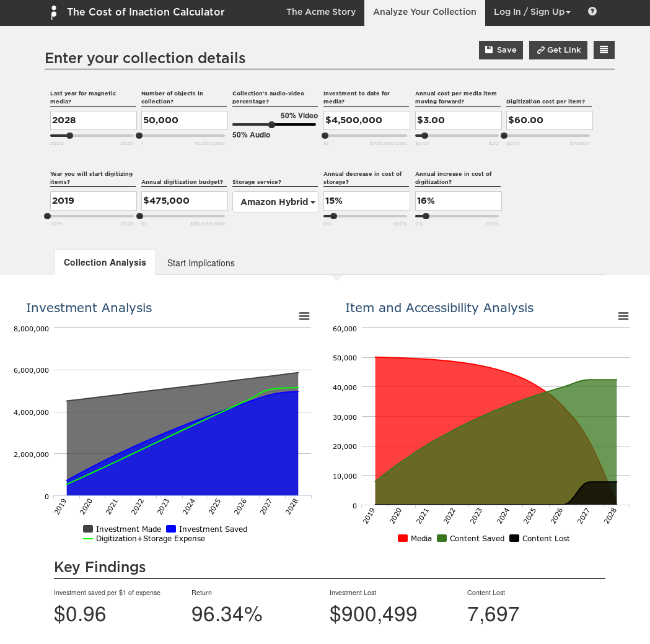This screenshot has width=650, height=644.
Task: Toggle the Investment Made legend series
Action: click(122, 529)
